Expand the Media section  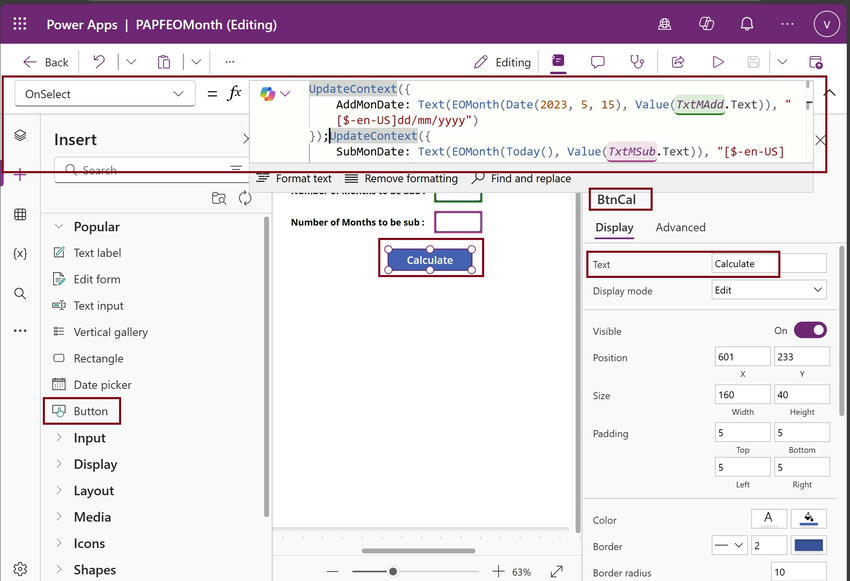[59, 517]
